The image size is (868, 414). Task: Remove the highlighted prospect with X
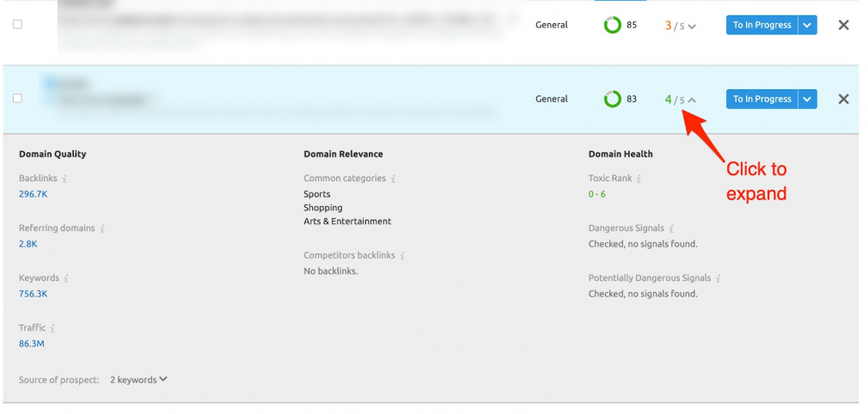843,99
